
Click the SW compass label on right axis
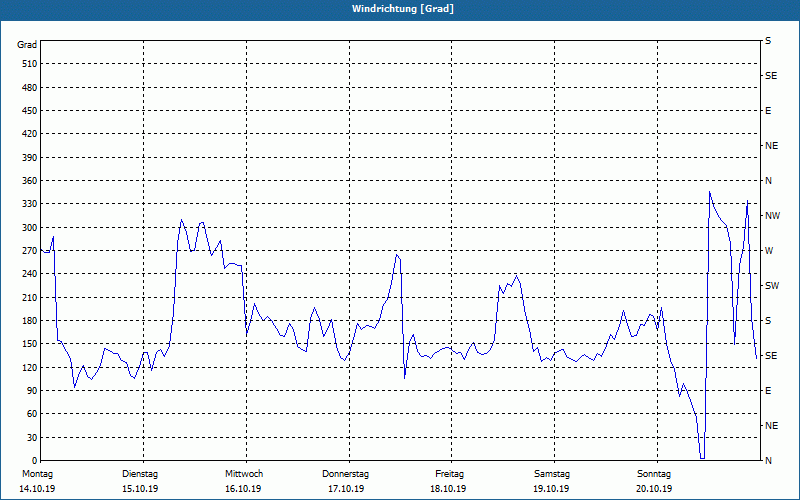click(771, 286)
